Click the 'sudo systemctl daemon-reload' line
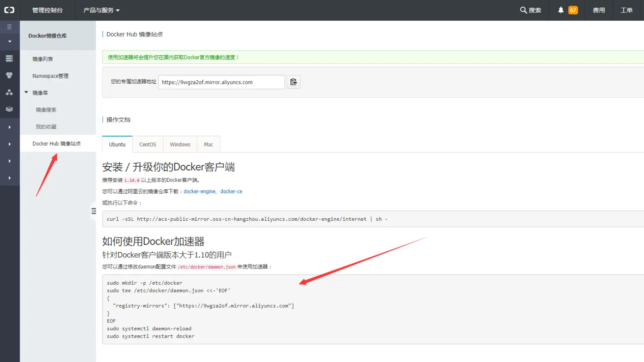The image size is (644, 362). (x=149, y=329)
